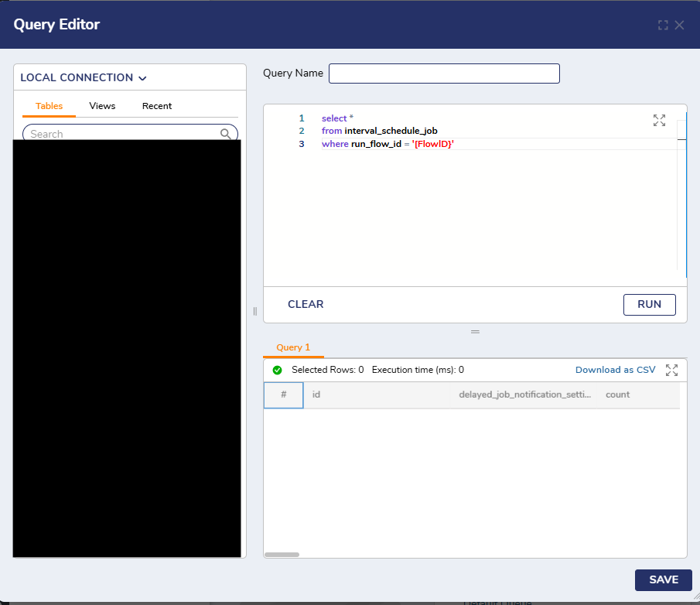
Task: Open the LOCAL CONNECTION dropdown
Action: coord(84,77)
